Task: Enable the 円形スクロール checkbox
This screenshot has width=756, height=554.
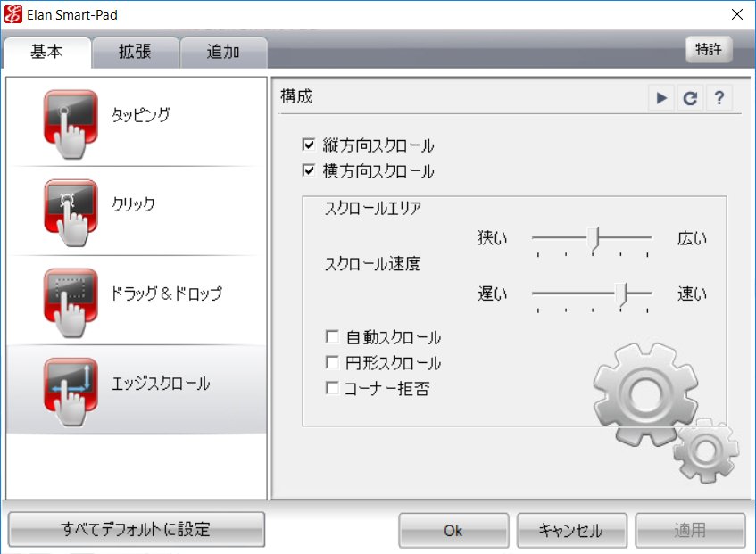Action: pos(332,362)
